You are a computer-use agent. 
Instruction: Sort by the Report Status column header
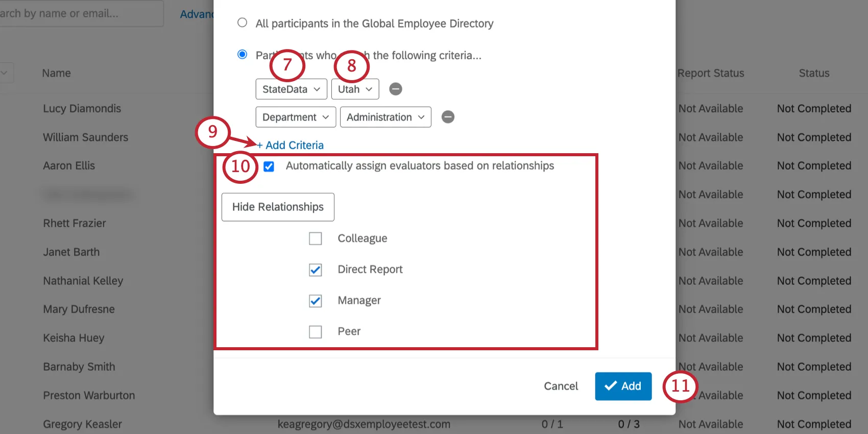(x=710, y=73)
